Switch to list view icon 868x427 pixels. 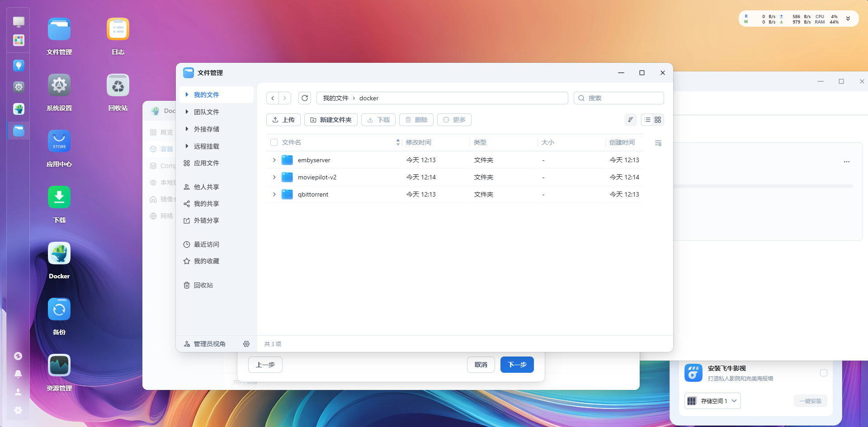tap(647, 120)
